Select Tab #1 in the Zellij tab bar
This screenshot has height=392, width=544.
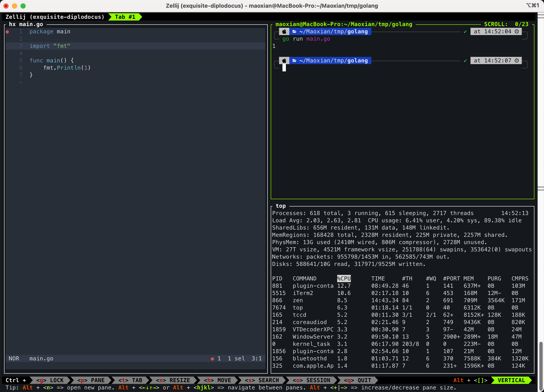(x=125, y=17)
